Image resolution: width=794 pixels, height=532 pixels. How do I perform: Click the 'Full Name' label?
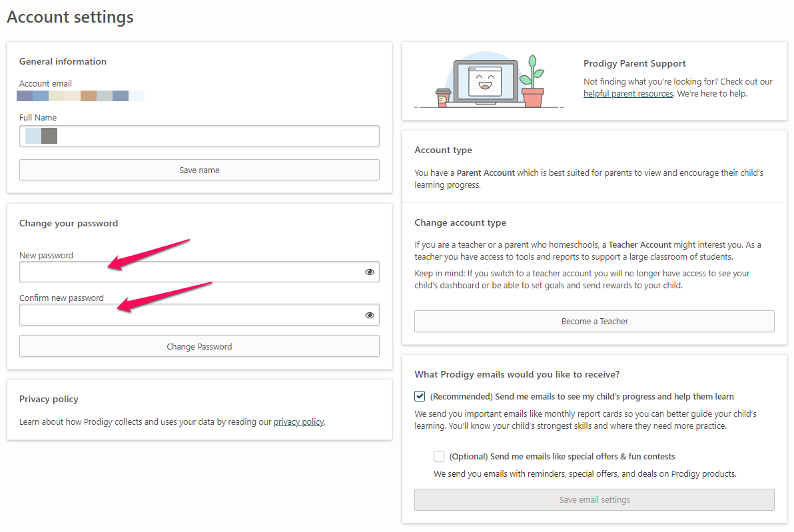pos(38,117)
